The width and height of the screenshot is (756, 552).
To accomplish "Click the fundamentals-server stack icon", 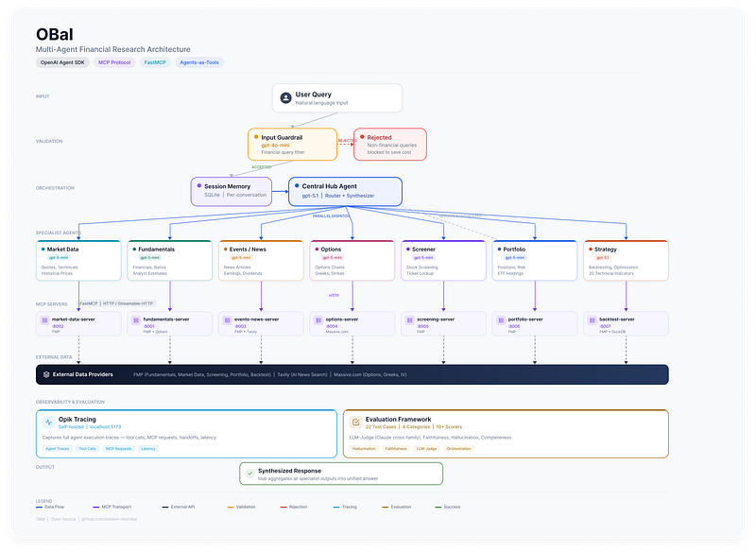I will click(x=136, y=320).
